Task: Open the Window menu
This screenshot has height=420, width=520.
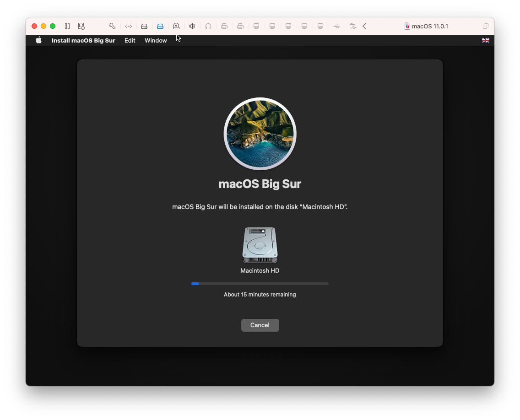Action: [156, 40]
